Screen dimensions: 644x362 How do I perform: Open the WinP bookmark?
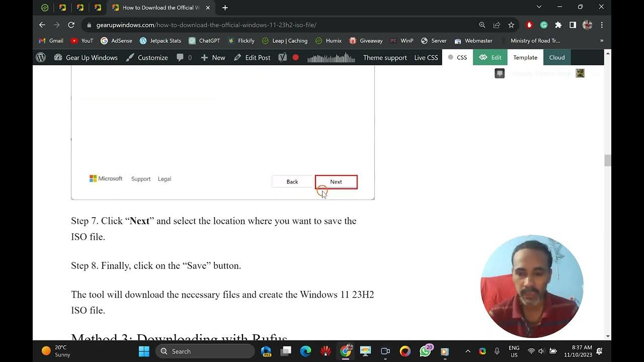(x=401, y=41)
